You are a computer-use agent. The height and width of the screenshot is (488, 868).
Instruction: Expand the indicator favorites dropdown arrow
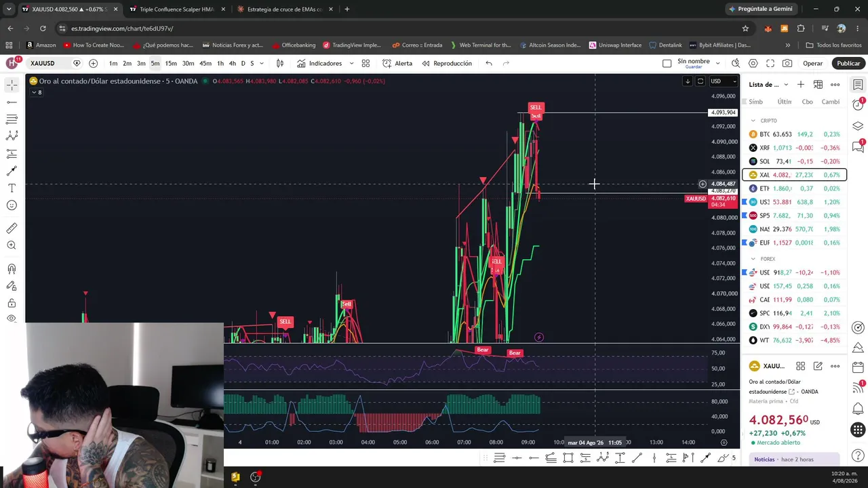[x=351, y=63]
